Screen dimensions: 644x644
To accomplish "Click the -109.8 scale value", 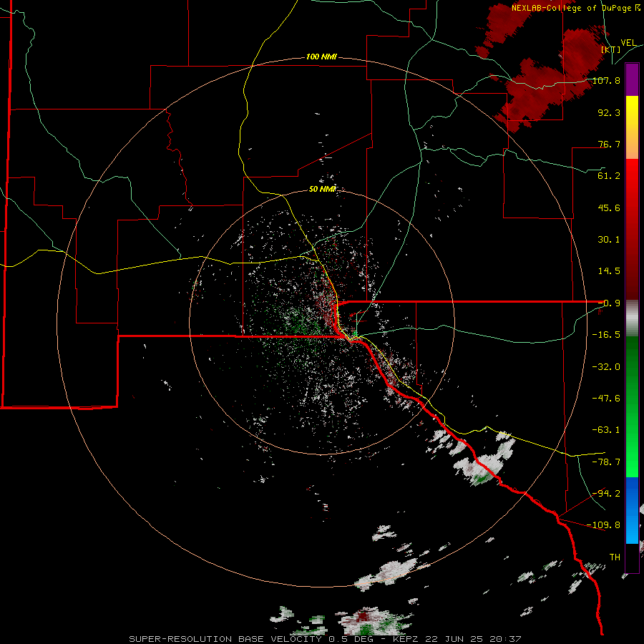I will pyautogui.click(x=603, y=525).
